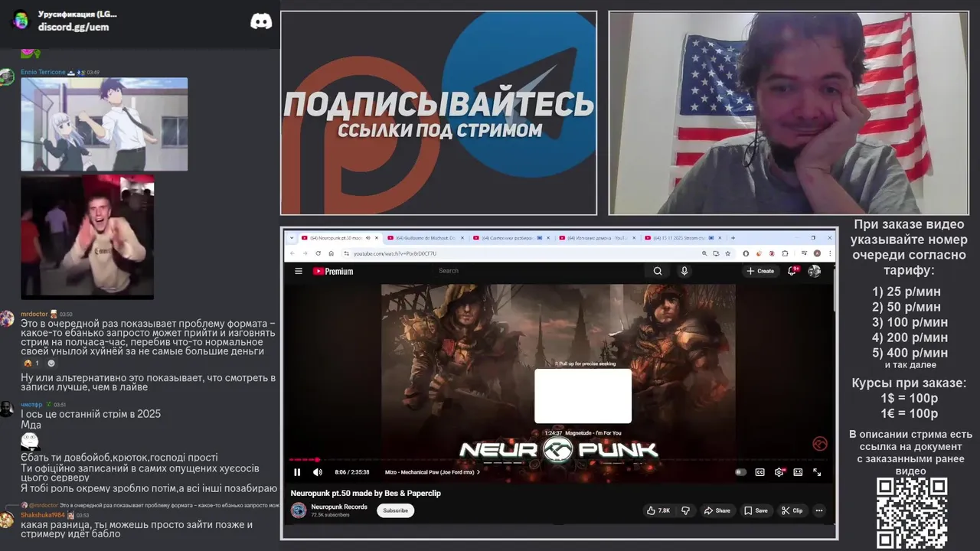The height and width of the screenshot is (551, 980).
Task: Close the Guillaume de Machaut tab
Action: pos(462,238)
